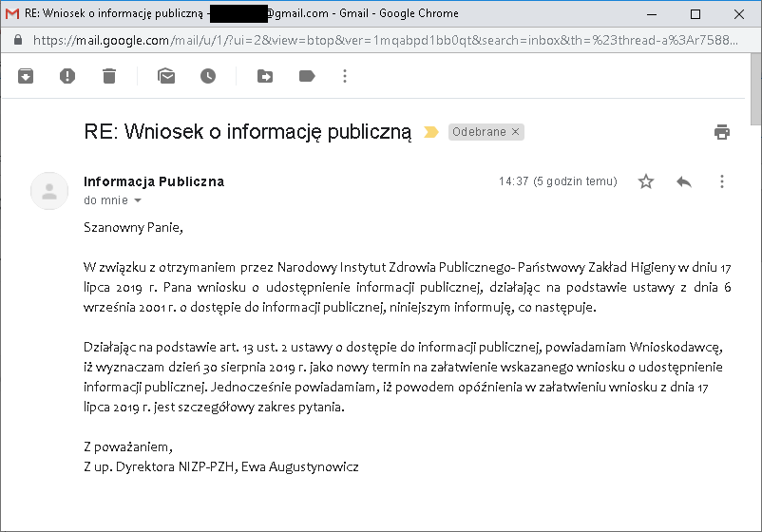This screenshot has width=762, height=532.
Task: Print the whole conversation
Action: (x=722, y=132)
